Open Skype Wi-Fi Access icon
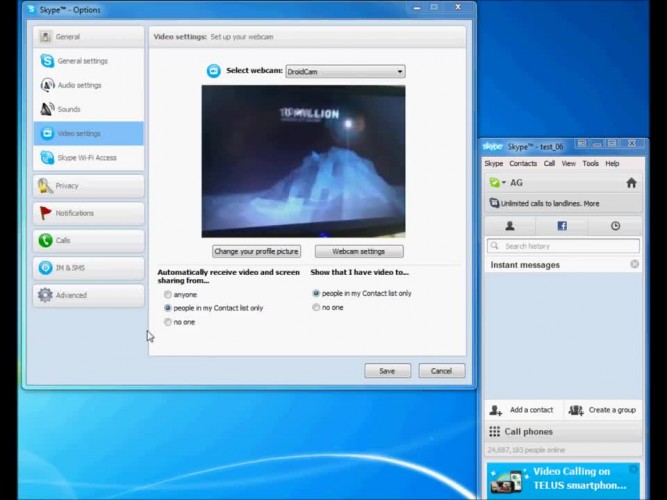 pyautogui.click(x=47, y=157)
